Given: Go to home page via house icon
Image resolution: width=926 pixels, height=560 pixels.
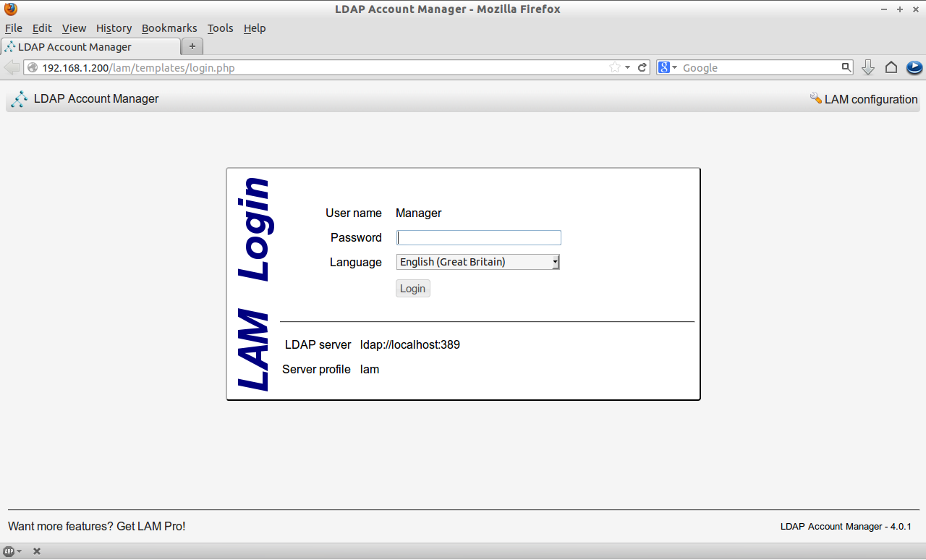Looking at the screenshot, I should pos(891,67).
